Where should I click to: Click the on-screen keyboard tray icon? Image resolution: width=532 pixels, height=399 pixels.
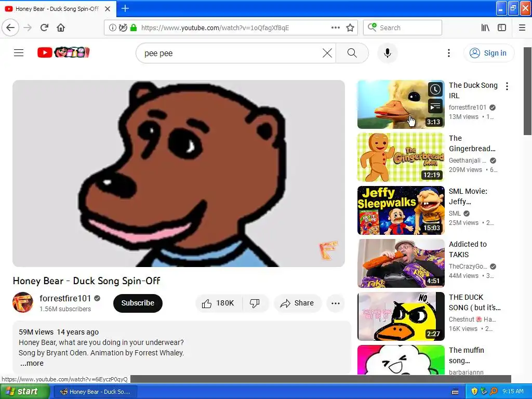[x=455, y=392]
